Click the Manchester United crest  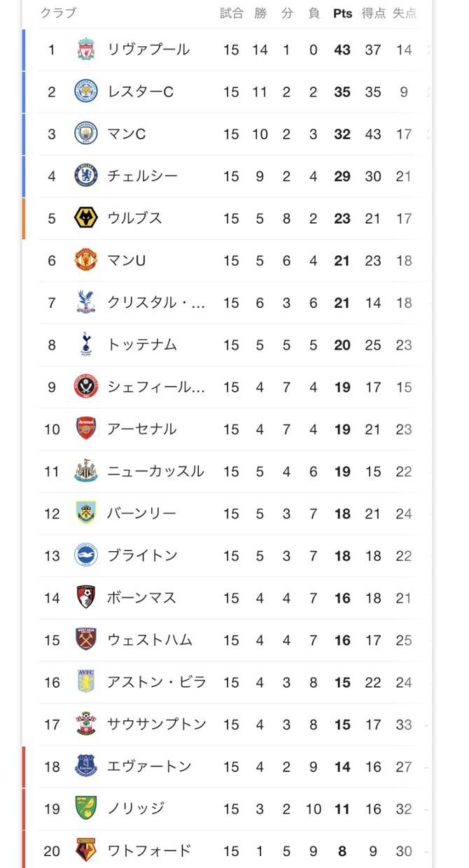pyautogui.click(x=86, y=260)
